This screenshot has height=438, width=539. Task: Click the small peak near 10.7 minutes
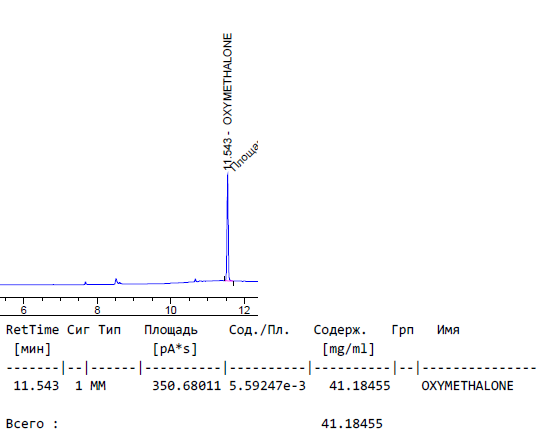(x=195, y=280)
